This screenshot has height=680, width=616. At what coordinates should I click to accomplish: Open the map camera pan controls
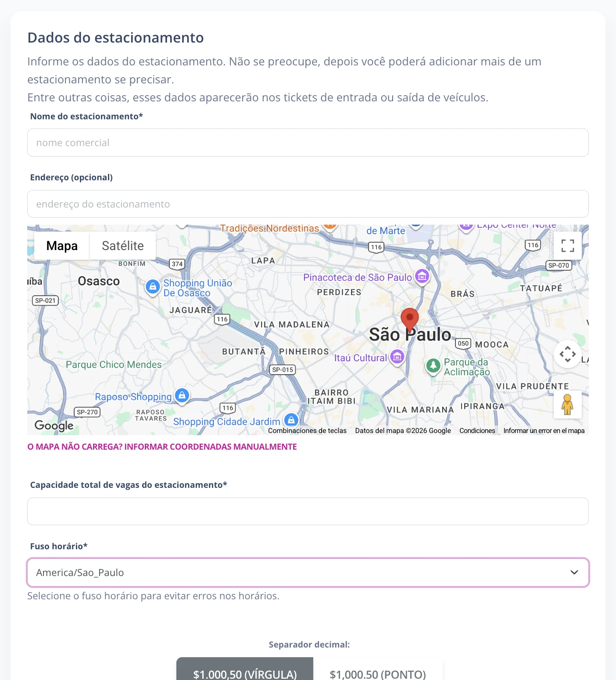[x=568, y=354]
